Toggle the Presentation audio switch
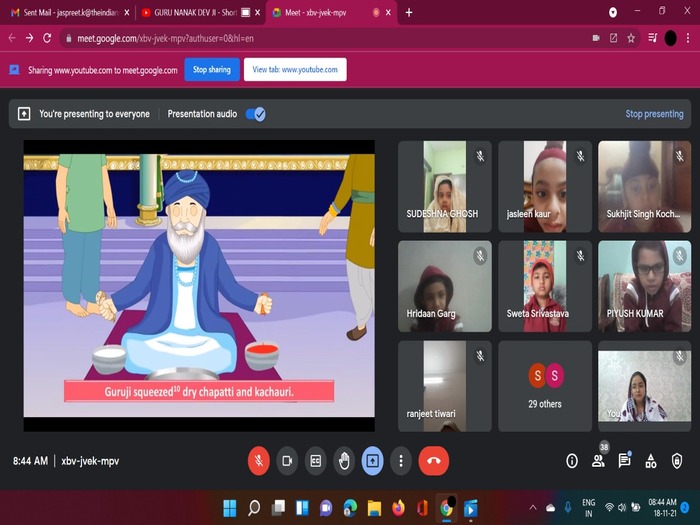This screenshot has width=700, height=525. (x=256, y=114)
